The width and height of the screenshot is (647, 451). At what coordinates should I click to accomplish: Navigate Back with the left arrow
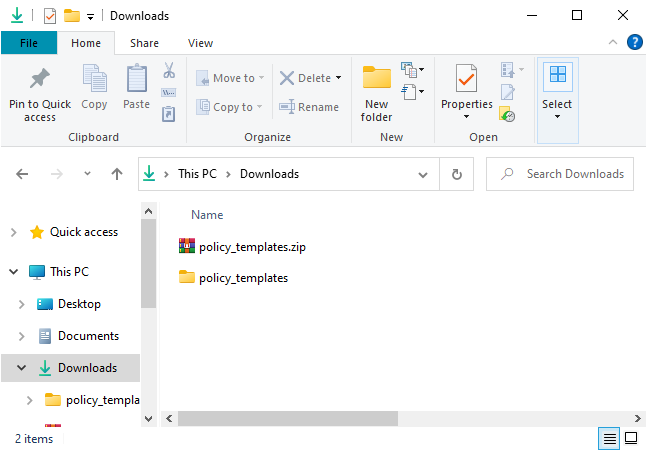pyautogui.click(x=22, y=174)
